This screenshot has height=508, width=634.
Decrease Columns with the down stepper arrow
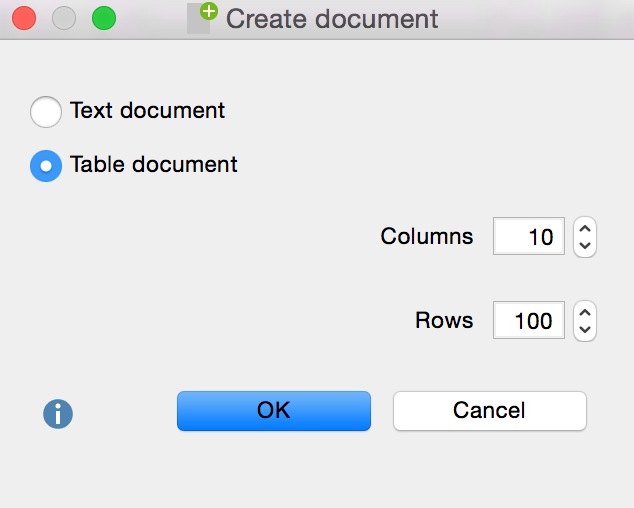click(x=586, y=246)
